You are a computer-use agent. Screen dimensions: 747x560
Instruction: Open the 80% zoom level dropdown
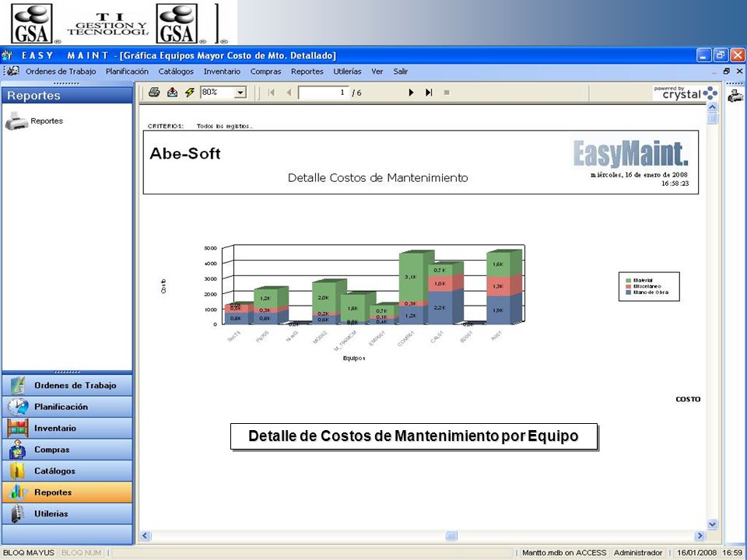click(x=241, y=93)
